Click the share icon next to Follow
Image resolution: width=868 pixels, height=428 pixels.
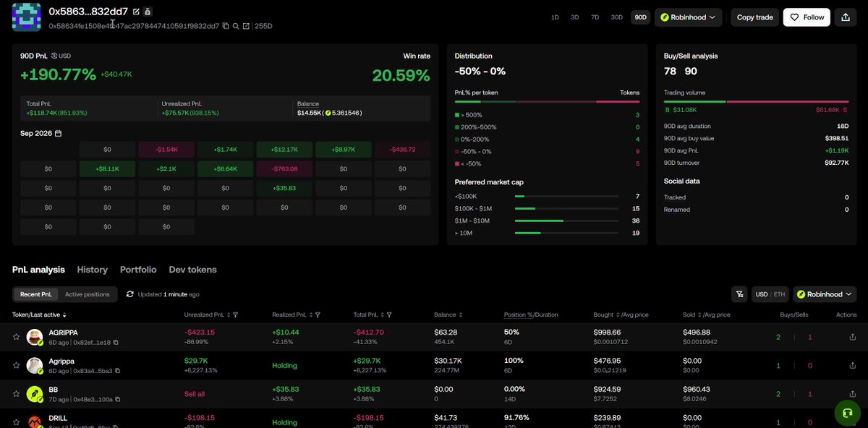tap(846, 17)
